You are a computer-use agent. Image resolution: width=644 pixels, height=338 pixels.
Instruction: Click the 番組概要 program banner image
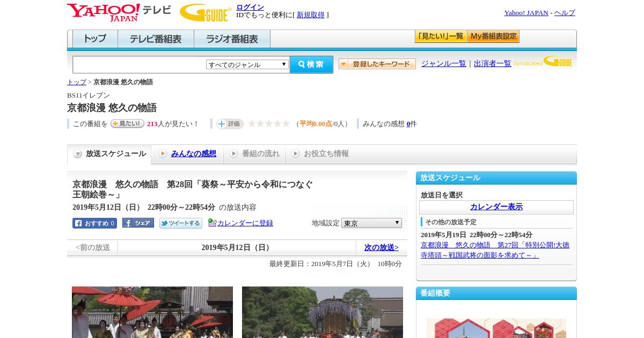coord(496,328)
